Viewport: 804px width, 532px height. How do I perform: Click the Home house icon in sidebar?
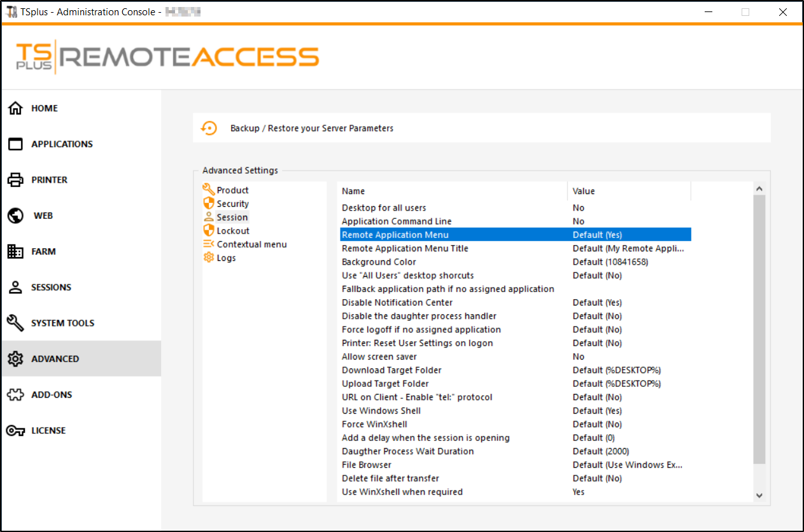(x=15, y=108)
